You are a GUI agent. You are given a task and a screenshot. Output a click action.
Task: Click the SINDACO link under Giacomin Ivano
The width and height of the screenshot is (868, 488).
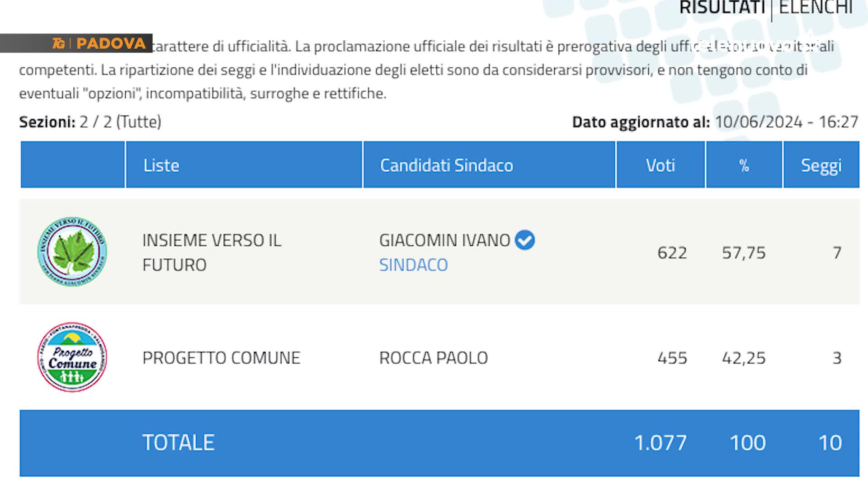tap(413, 265)
